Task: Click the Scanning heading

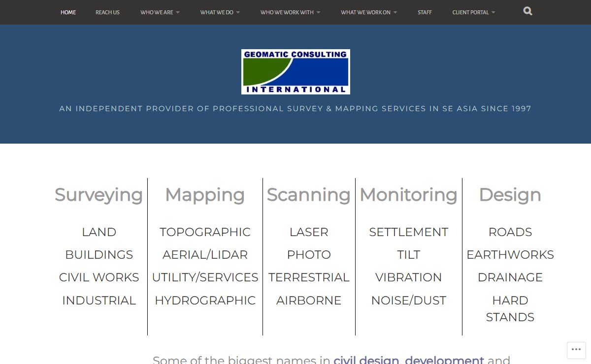Action: [x=309, y=195]
